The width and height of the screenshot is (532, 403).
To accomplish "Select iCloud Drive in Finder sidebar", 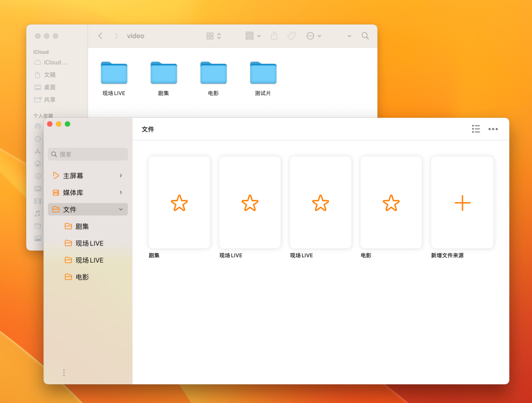I will point(51,63).
